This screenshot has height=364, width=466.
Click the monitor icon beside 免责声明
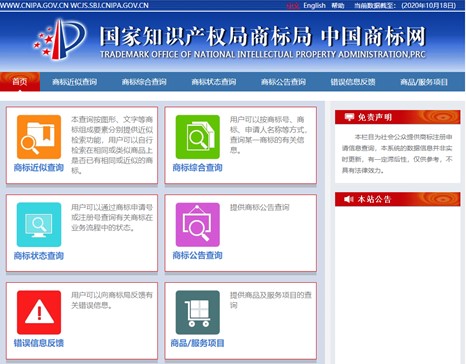pyautogui.click(x=349, y=117)
